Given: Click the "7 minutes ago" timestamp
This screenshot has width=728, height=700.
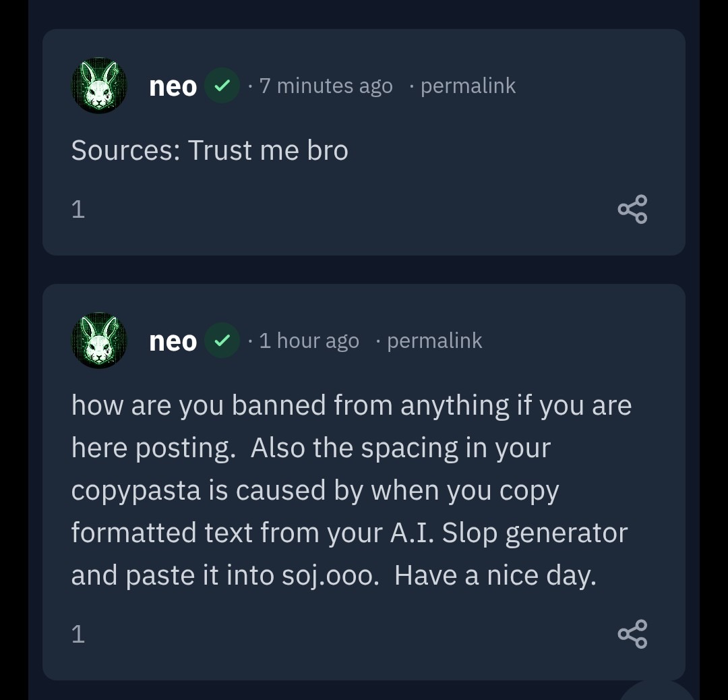Looking at the screenshot, I should (326, 86).
